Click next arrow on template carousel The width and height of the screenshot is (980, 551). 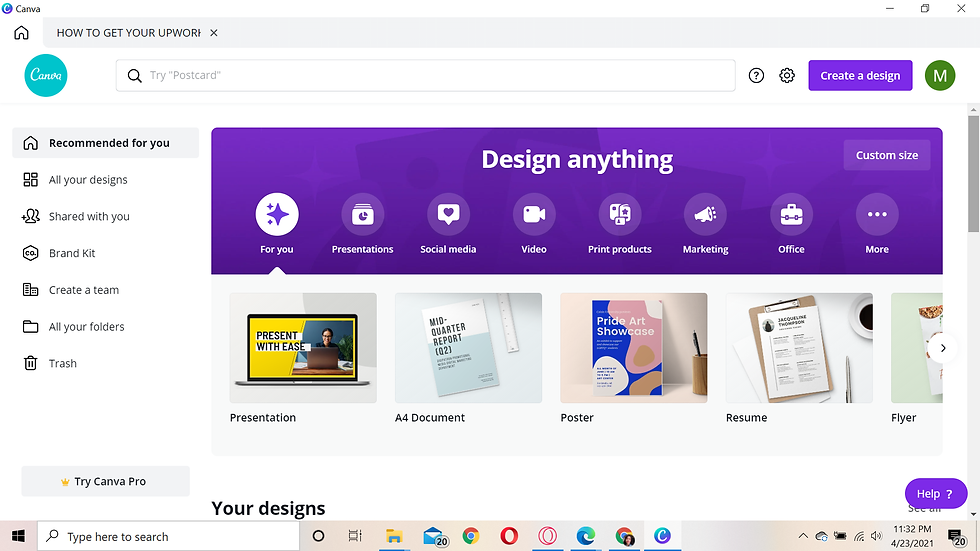tap(942, 348)
